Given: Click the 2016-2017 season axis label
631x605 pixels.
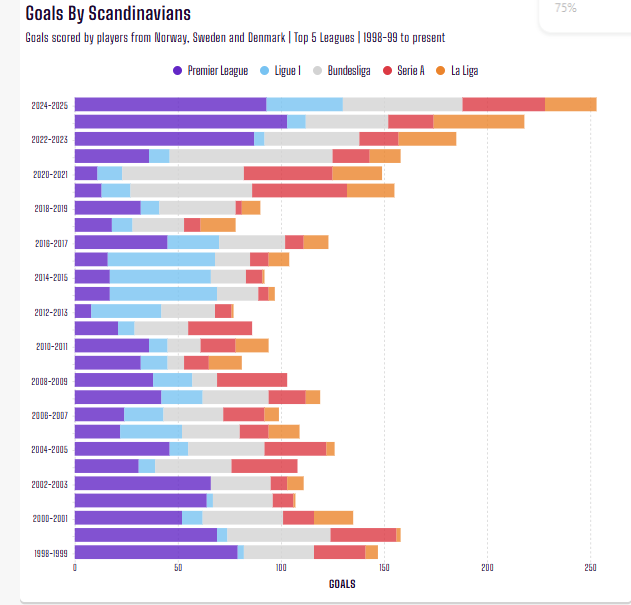Looking at the screenshot, I should click(x=49, y=242).
